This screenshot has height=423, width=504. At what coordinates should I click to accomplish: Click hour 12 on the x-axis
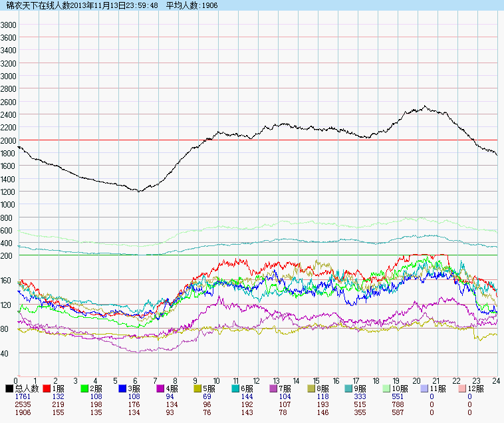(x=256, y=380)
